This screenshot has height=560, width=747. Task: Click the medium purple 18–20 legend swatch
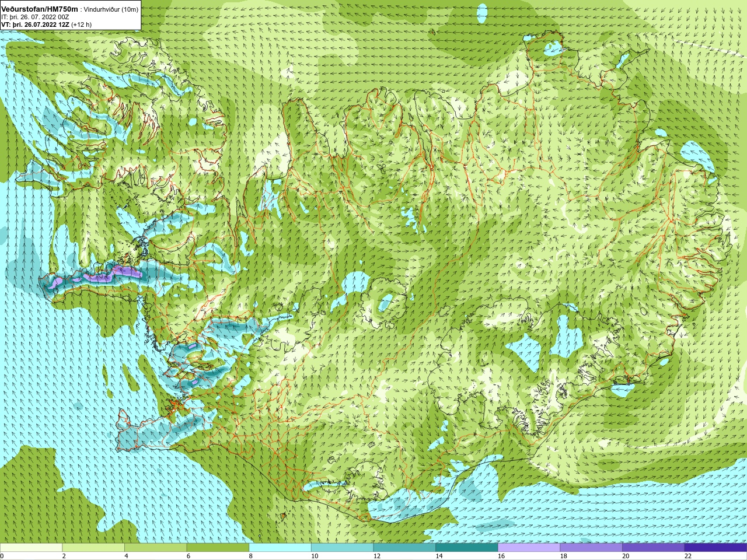(x=591, y=548)
